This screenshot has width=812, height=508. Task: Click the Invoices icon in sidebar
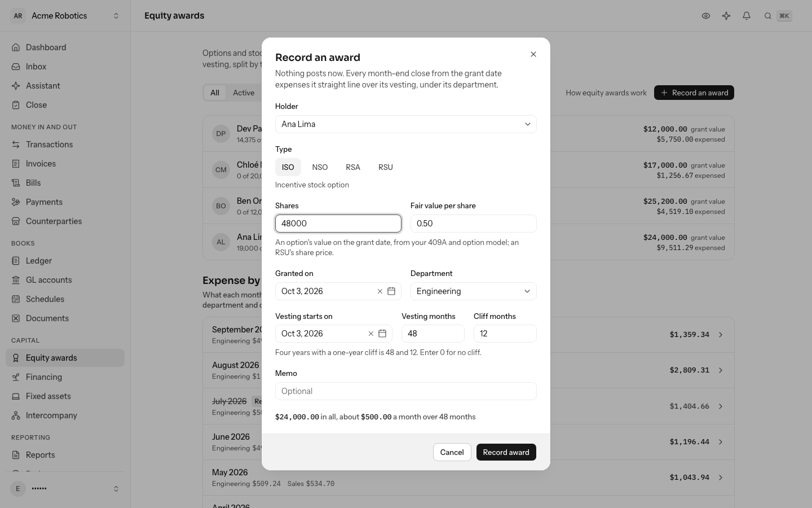(x=16, y=164)
